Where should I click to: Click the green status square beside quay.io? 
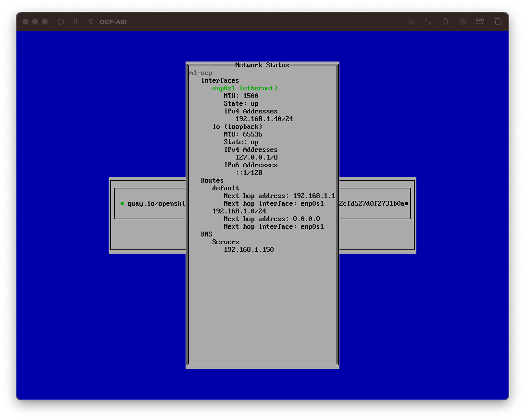(121, 203)
